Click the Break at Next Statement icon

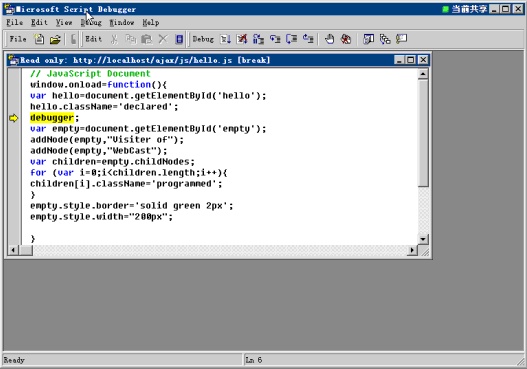point(258,39)
